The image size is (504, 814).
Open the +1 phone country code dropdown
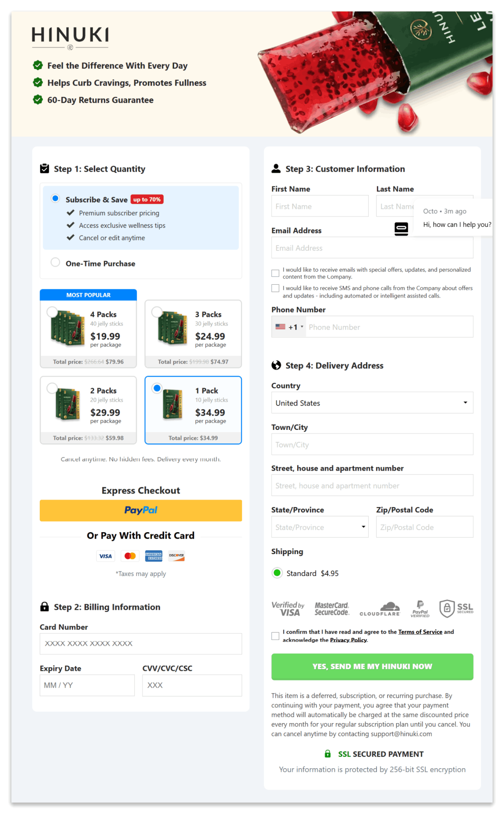coord(289,327)
